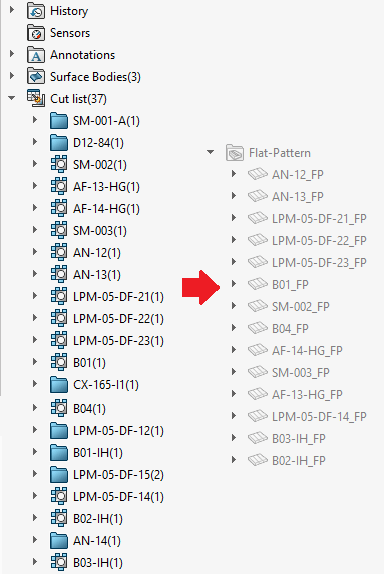The width and height of the screenshot is (384, 574).
Task: Collapse the Flat-Pattern folder
Action: [x=210, y=152]
